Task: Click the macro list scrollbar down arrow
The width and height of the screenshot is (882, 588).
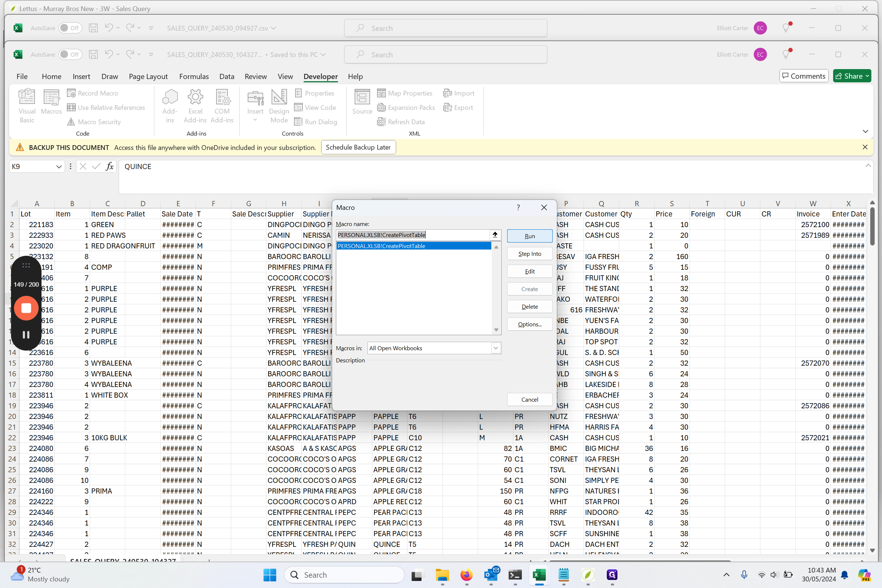Action: [x=496, y=330]
